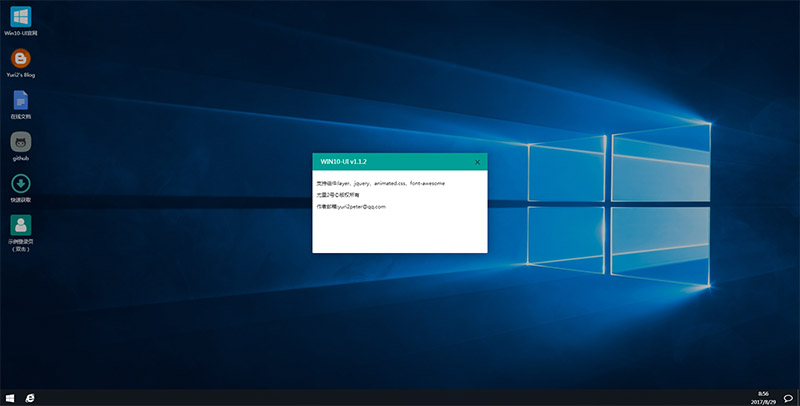Click the blank white area of the dialog
Viewport: 800px width, 406px height.
click(400, 232)
